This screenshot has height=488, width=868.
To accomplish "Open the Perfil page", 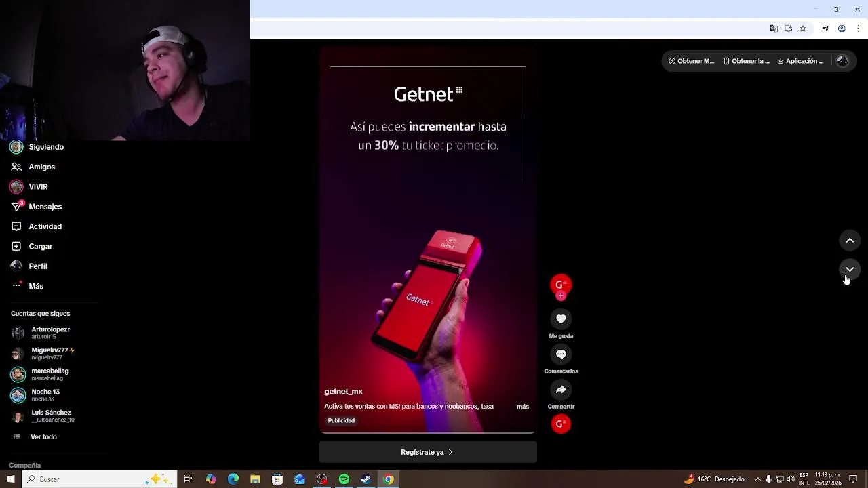I will tap(31, 266).
